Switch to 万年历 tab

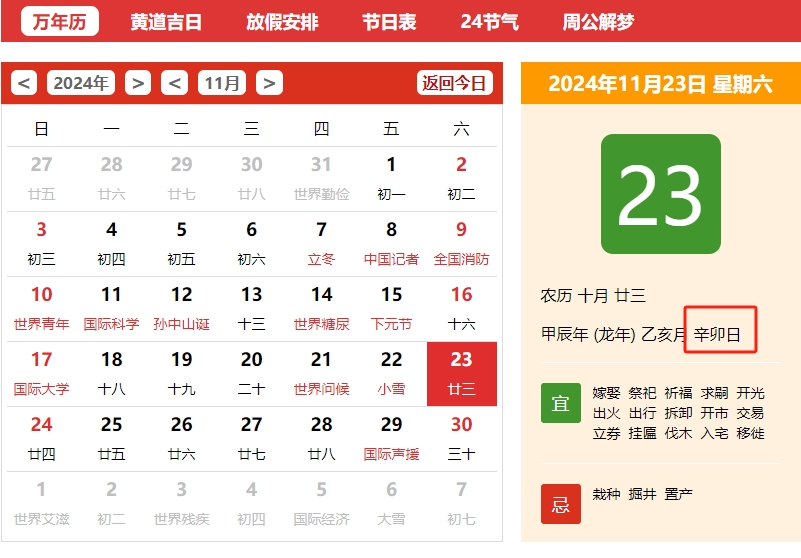tap(60, 21)
